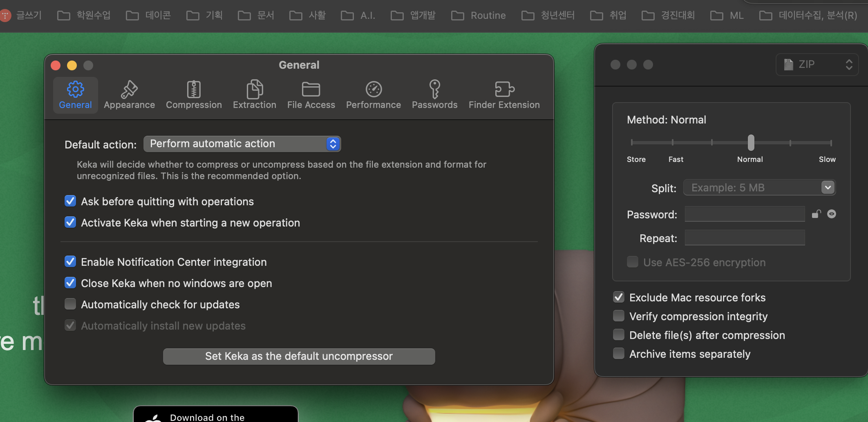
Task: Open the ML bookmark folder
Action: (x=727, y=16)
